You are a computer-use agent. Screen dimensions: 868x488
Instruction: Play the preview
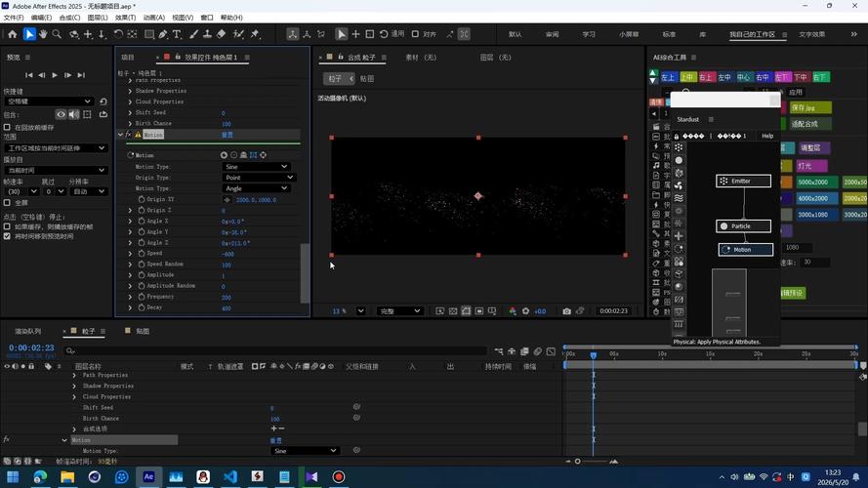(55, 75)
